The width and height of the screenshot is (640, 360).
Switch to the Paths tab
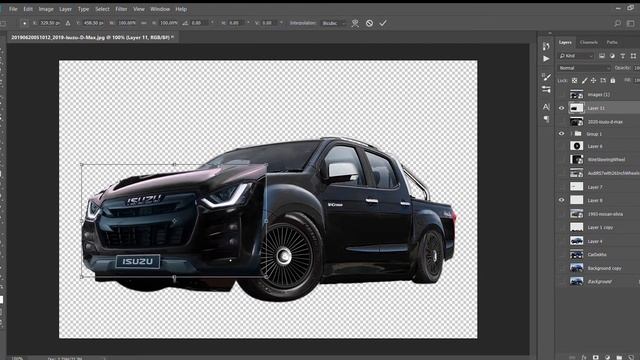pos(612,42)
